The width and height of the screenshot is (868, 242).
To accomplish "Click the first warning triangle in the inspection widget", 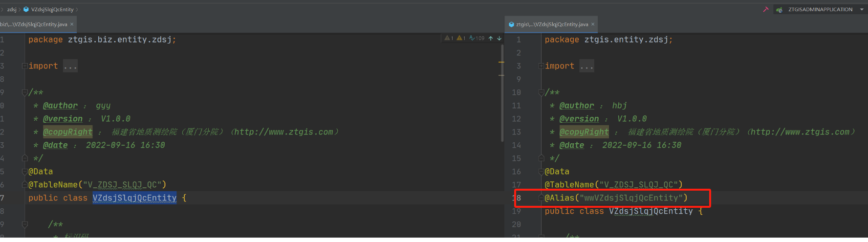I will tap(448, 38).
